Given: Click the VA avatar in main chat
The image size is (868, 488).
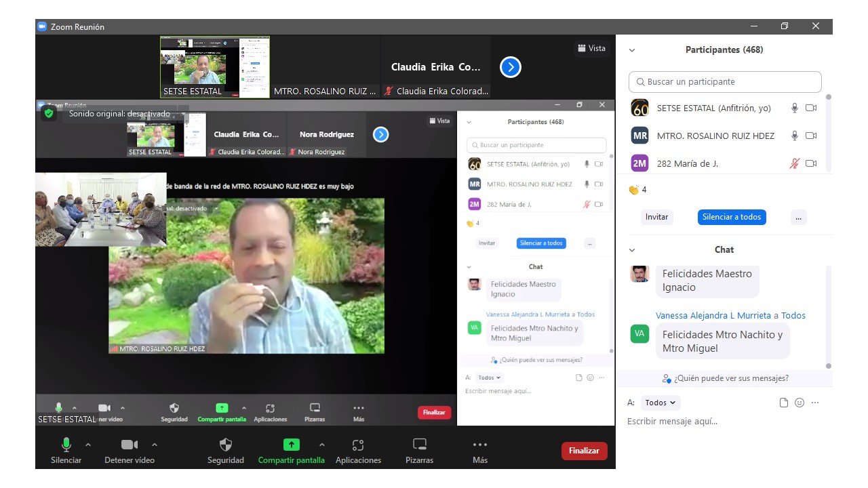Looking at the screenshot, I should click(x=639, y=333).
